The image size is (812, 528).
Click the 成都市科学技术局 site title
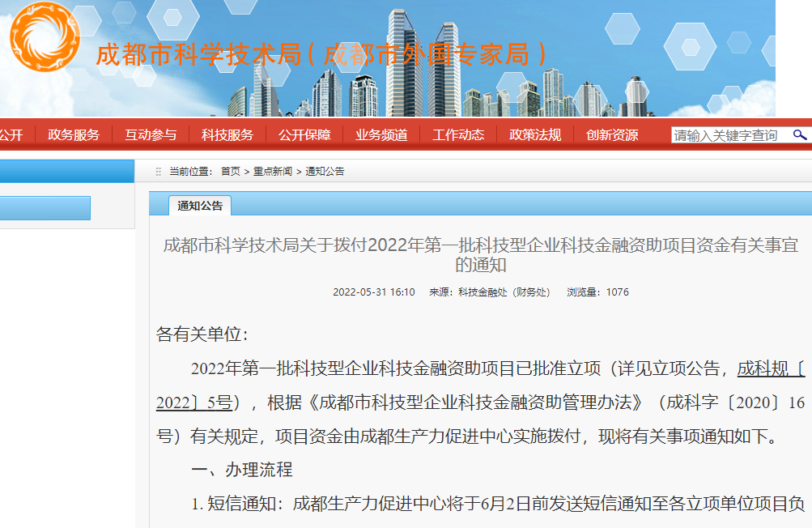click(197, 54)
